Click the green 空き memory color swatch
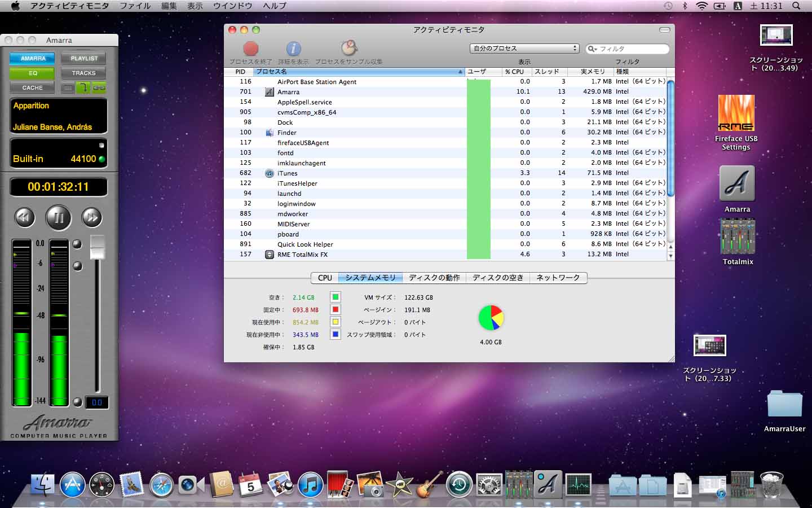Screen dimensions: 812x508 pyautogui.click(x=336, y=297)
